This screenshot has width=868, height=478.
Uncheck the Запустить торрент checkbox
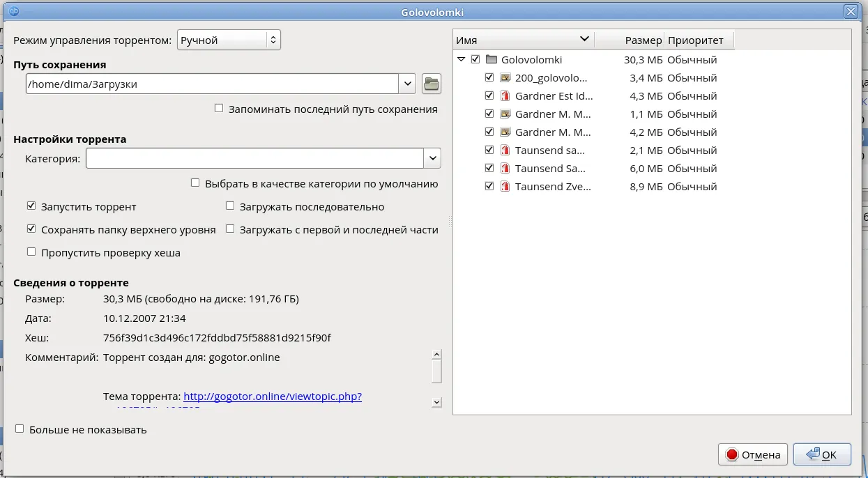coord(31,206)
